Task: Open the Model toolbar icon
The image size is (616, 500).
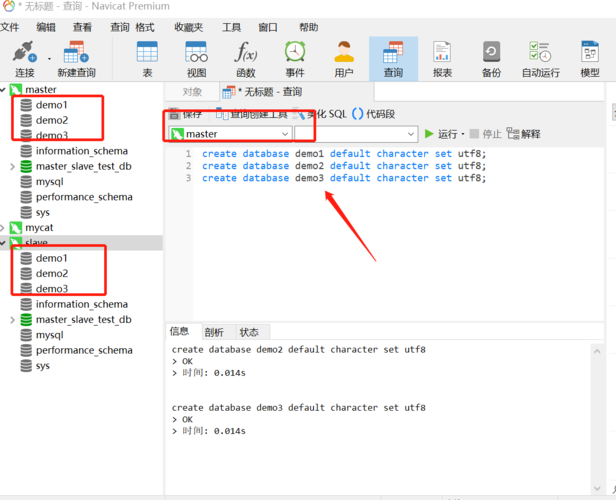Action: 590,59
